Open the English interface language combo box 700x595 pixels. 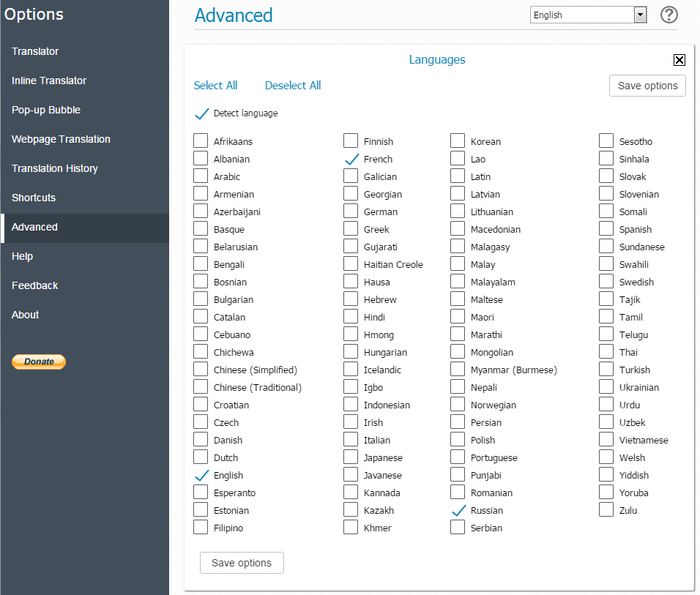point(588,15)
